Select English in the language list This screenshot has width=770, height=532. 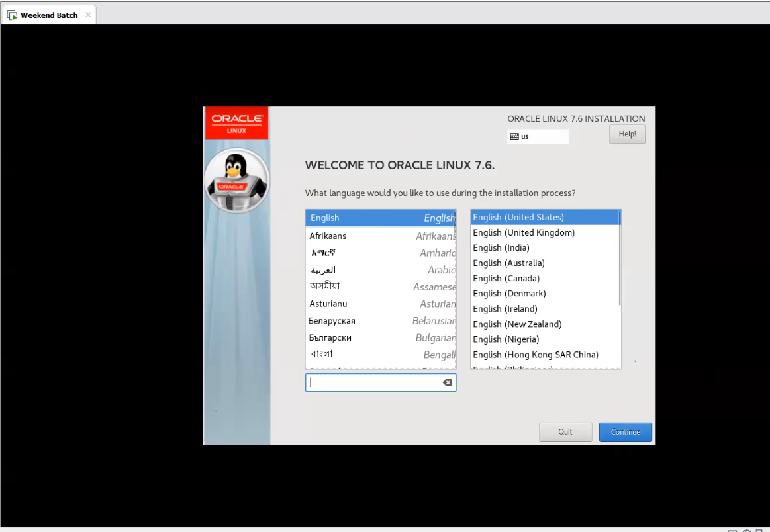tap(381, 218)
